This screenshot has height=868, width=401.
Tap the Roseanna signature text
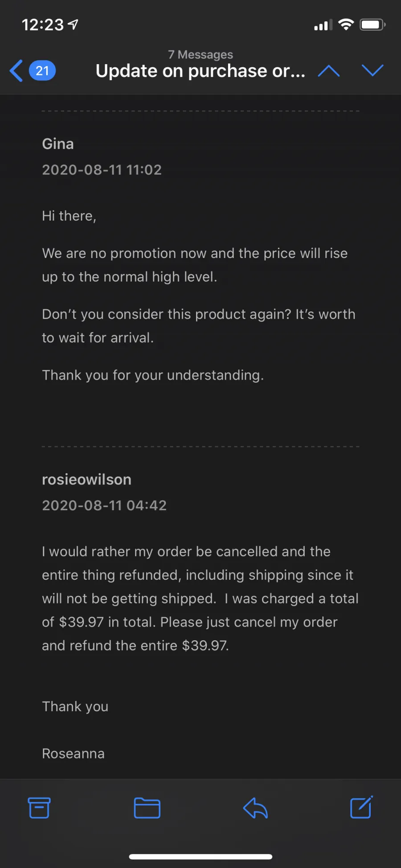pos(73,753)
